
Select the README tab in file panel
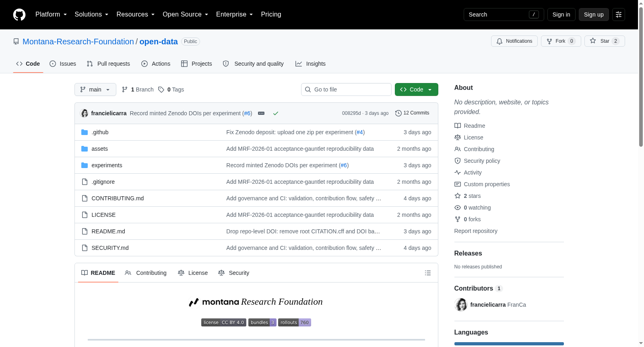98,273
